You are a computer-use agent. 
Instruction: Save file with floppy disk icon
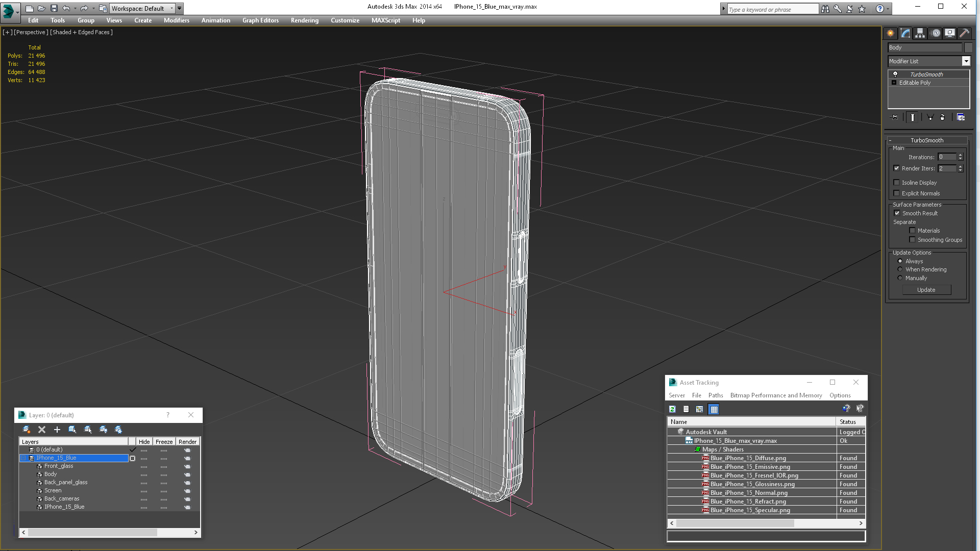54,8
